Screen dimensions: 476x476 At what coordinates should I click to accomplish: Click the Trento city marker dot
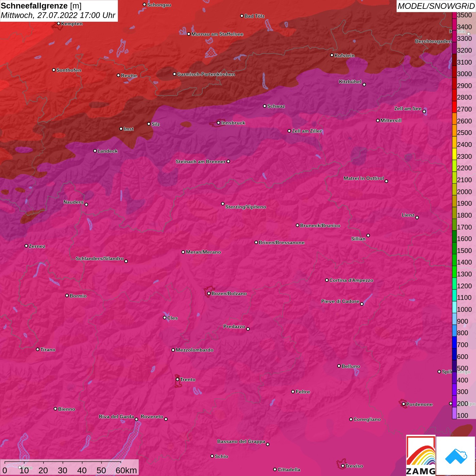[x=177, y=379]
